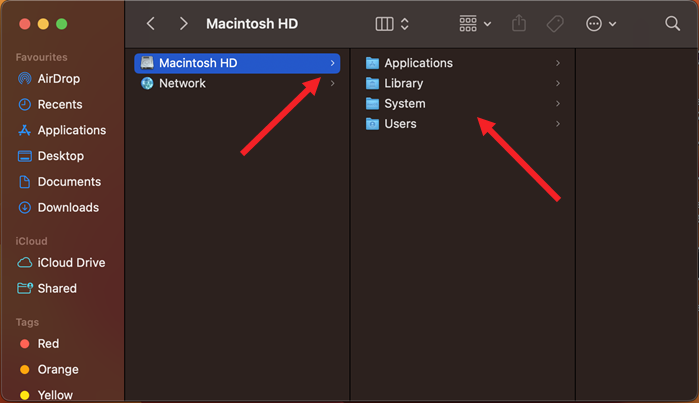Select the Yellow tag dot
The height and width of the screenshot is (403, 699).
pyautogui.click(x=25, y=395)
